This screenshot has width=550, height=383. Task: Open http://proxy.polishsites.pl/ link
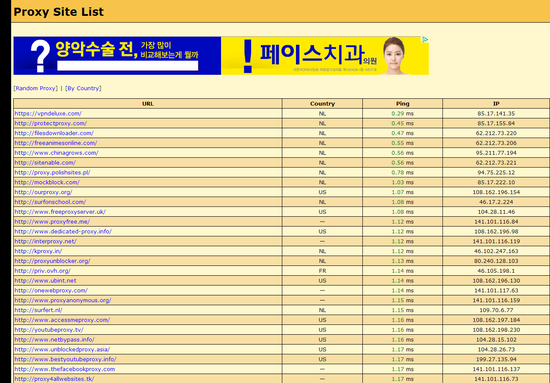click(x=52, y=173)
